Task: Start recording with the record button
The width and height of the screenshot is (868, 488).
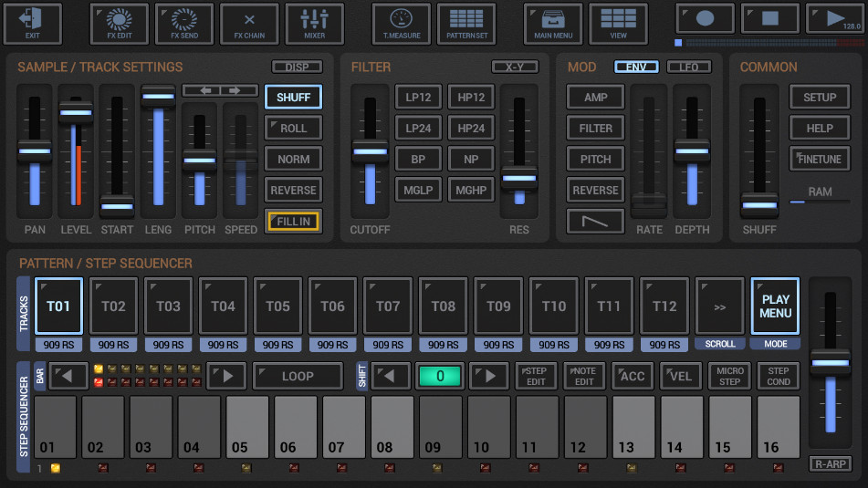Action: point(705,18)
